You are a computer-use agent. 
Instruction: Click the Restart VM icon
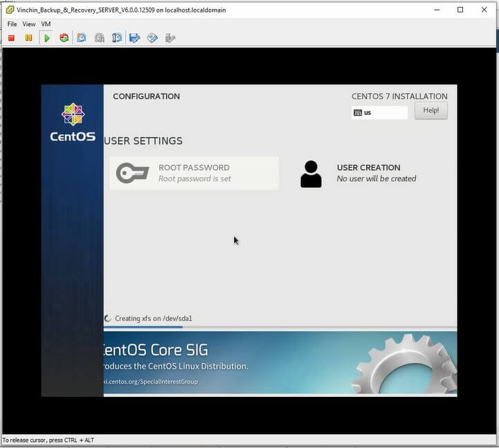pyautogui.click(x=64, y=38)
